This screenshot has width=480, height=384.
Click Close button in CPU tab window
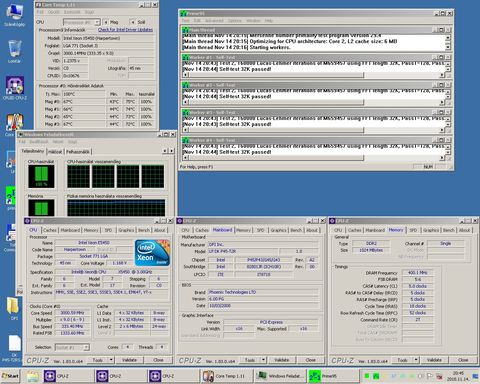pos(158,360)
